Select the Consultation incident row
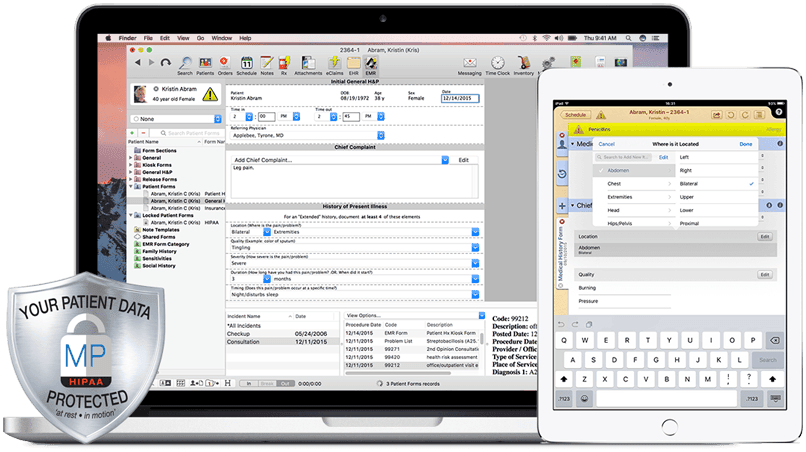 coord(281,342)
